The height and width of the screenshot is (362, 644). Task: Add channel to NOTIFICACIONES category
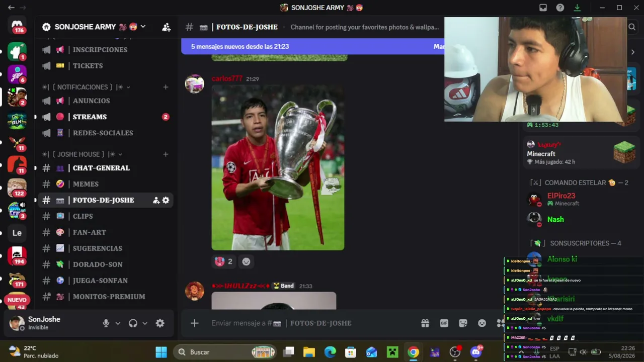pyautogui.click(x=166, y=87)
